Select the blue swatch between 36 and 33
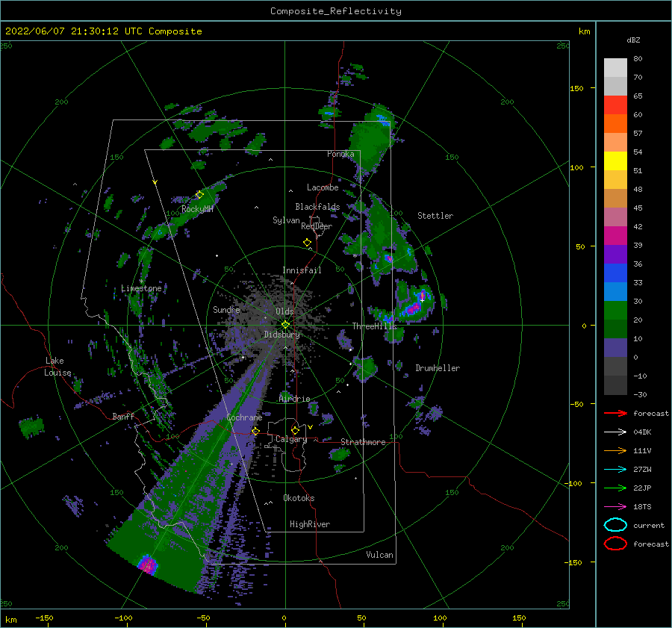 point(615,273)
